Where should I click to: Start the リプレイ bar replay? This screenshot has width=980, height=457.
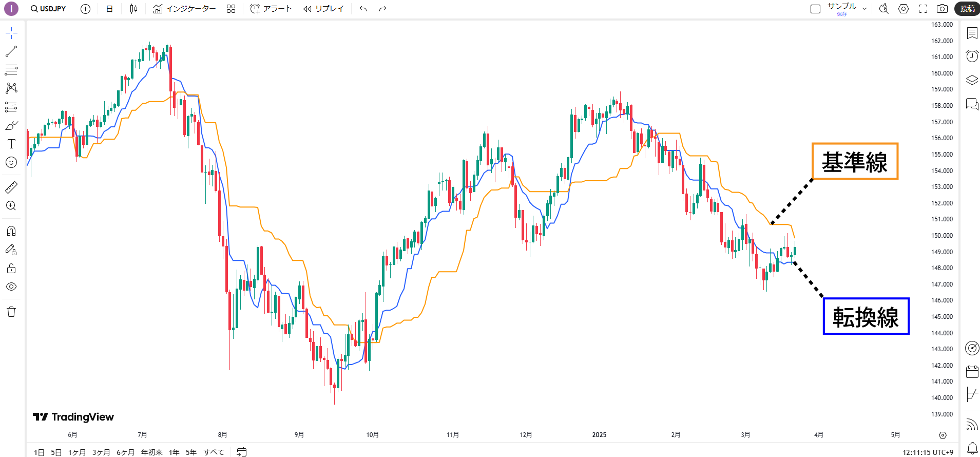[x=323, y=9]
